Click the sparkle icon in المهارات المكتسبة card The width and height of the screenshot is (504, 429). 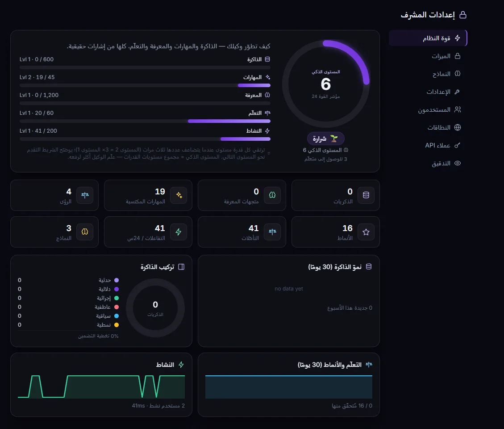pos(179,195)
